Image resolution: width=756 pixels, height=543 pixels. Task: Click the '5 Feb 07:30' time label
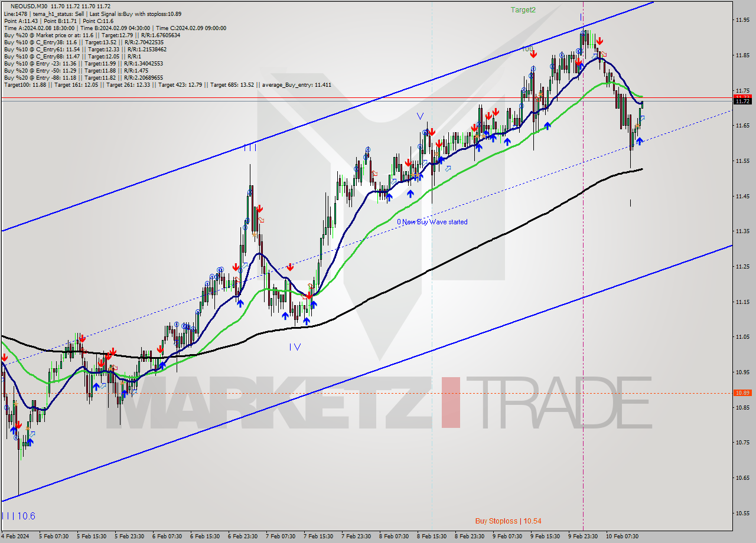[54, 537]
